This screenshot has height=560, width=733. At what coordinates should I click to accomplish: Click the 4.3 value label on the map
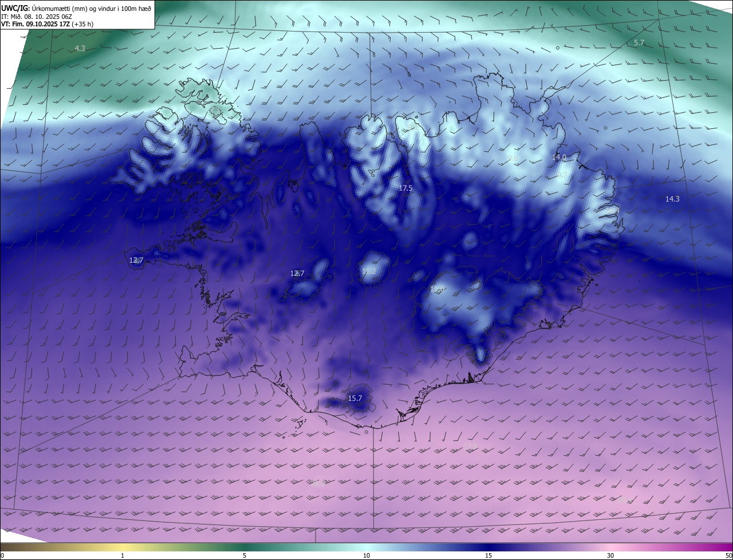click(80, 49)
